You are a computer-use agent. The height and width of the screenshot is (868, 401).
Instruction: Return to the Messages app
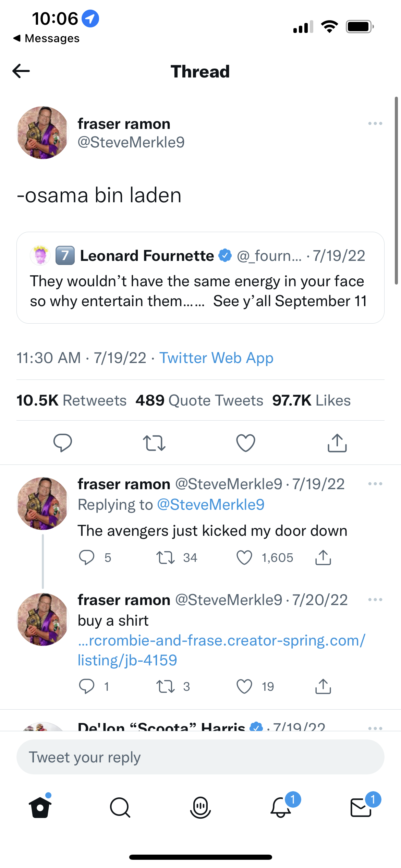click(46, 38)
